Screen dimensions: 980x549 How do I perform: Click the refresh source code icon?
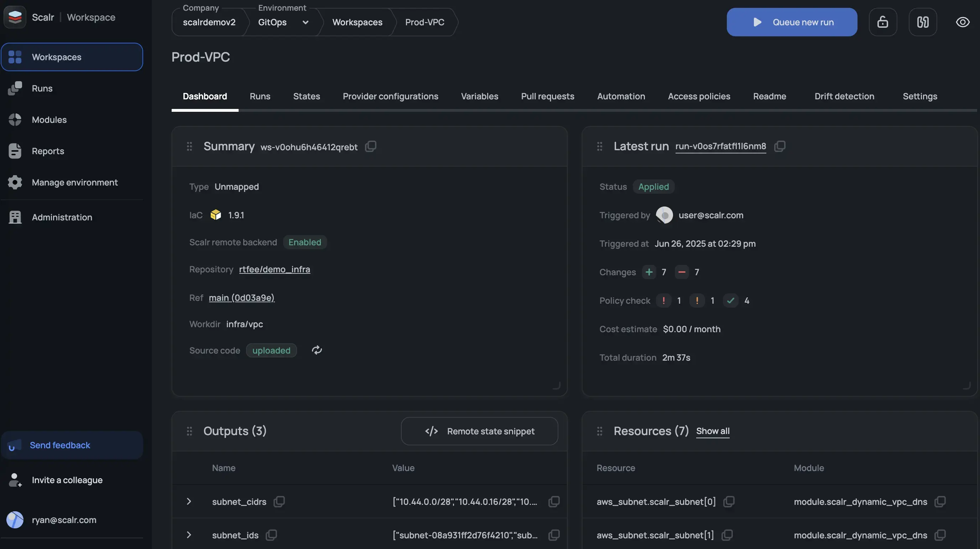(317, 350)
